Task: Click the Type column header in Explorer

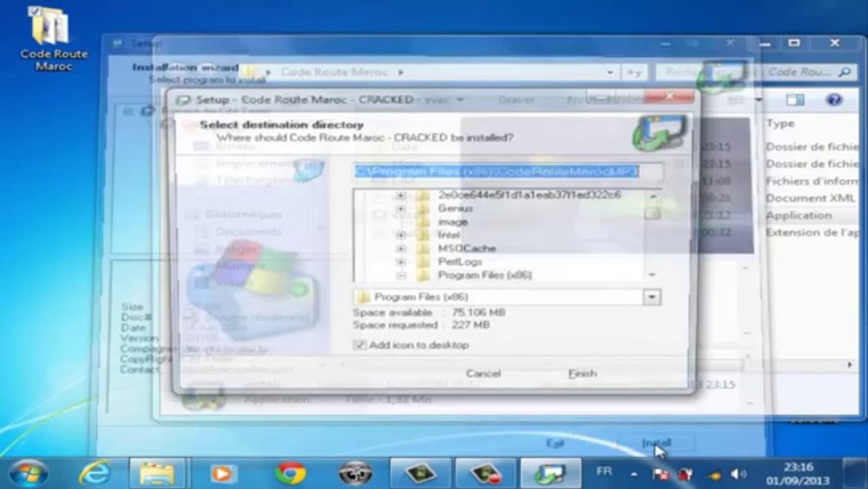Action: point(780,123)
